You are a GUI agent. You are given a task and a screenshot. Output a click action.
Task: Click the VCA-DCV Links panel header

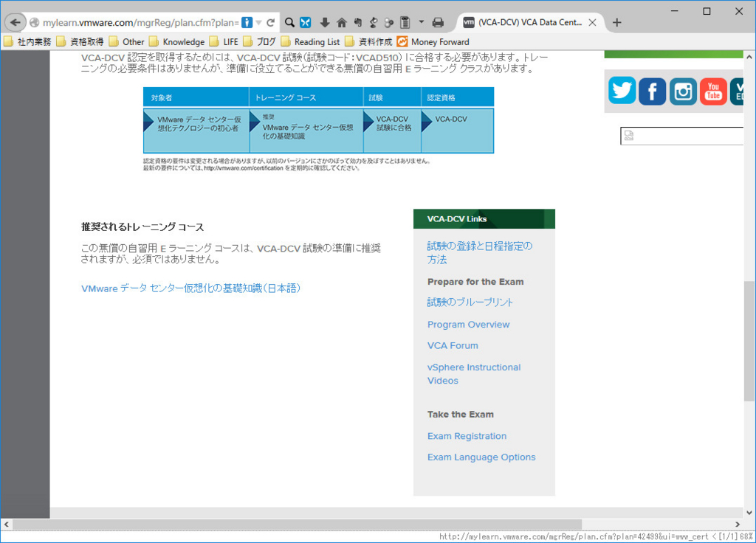[x=484, y=218]
